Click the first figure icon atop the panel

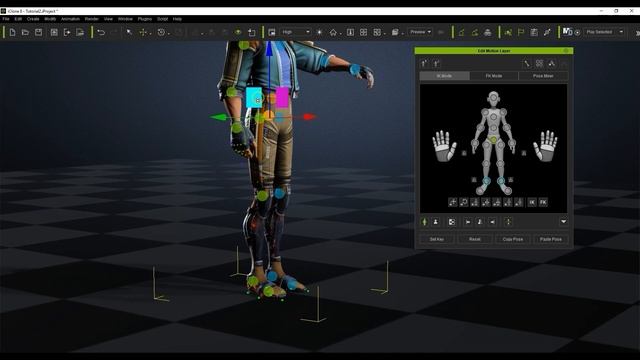pos(424,63)
